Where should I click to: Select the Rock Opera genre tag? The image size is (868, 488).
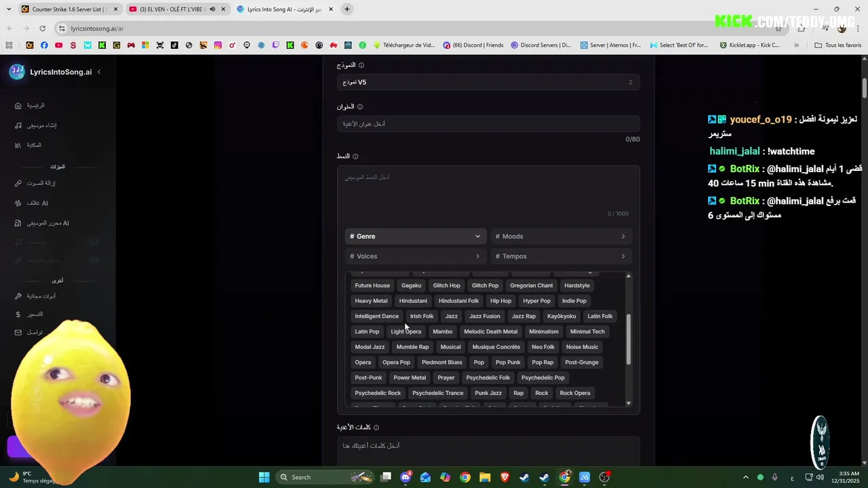pyautogui.click(x=575, y=393)
